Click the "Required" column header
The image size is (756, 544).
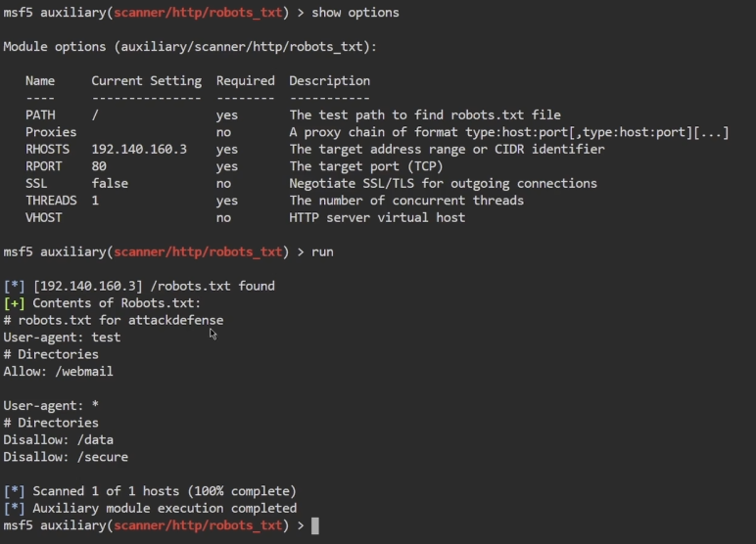[x=246, y=81]
